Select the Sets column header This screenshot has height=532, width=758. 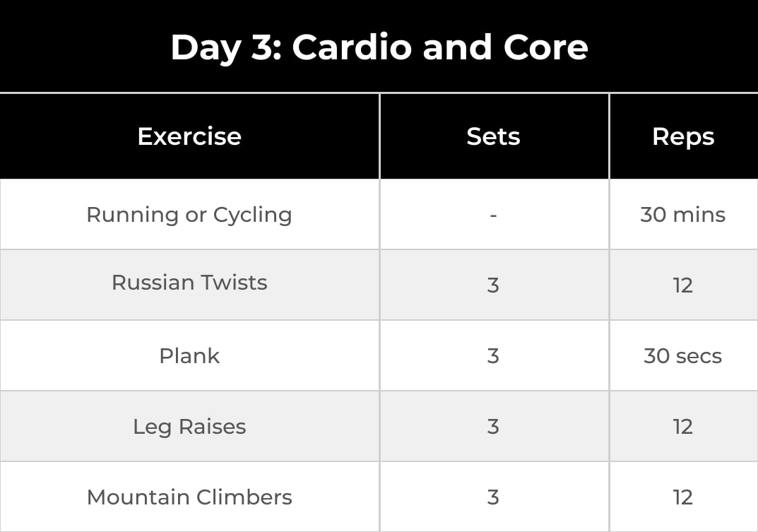click(x=493, y=136)
